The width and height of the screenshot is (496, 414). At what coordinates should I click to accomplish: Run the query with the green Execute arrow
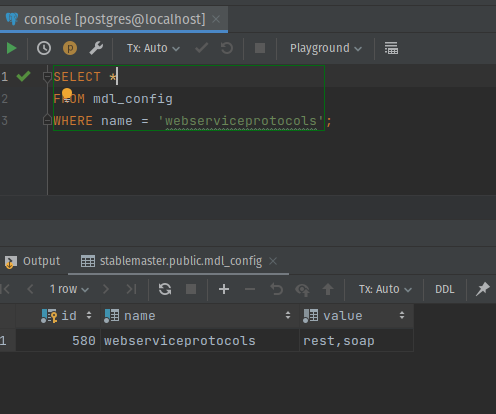pyautogui.click(x=12, y=48)
